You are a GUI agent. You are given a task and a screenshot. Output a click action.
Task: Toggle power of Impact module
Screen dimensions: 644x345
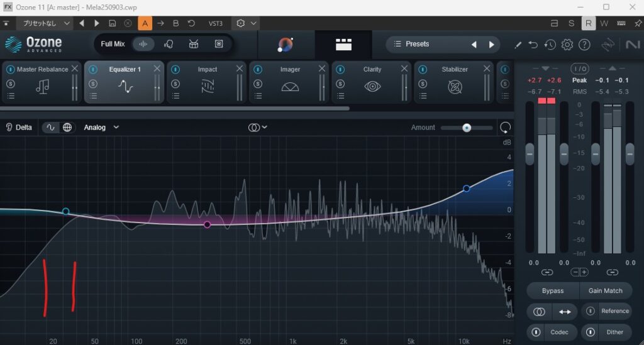tap(175, 69)
